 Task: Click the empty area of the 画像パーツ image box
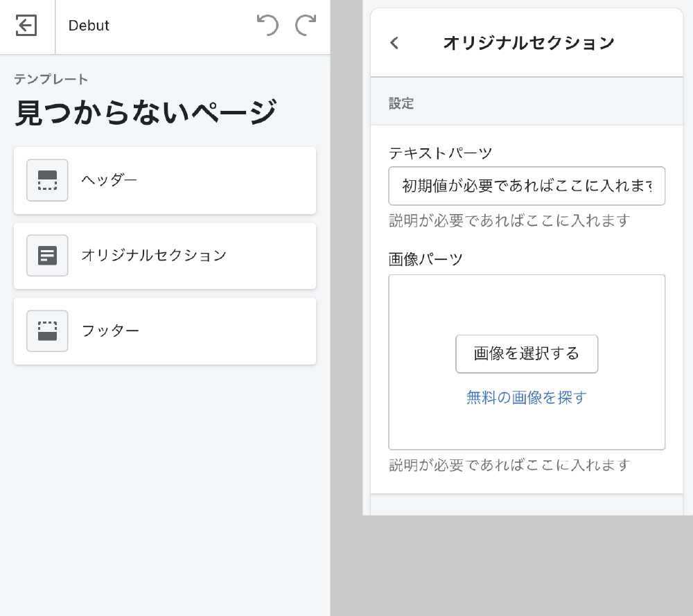point(527,305)
